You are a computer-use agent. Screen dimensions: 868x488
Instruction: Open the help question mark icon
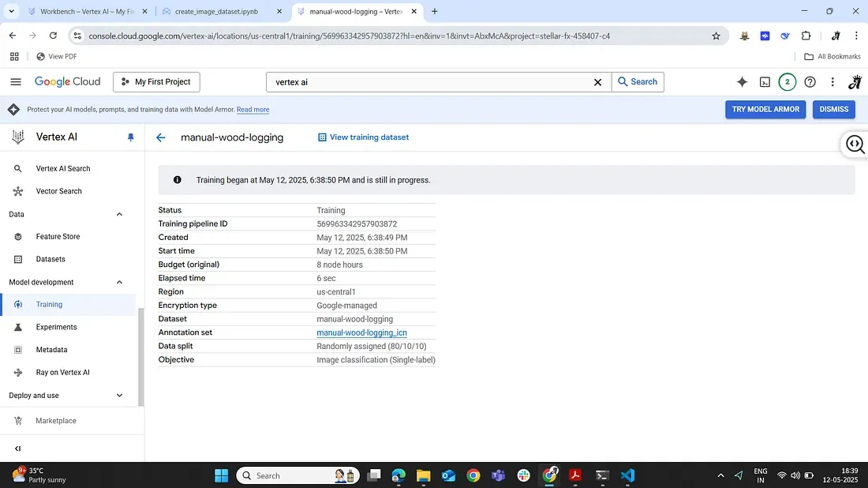[810, 82]
